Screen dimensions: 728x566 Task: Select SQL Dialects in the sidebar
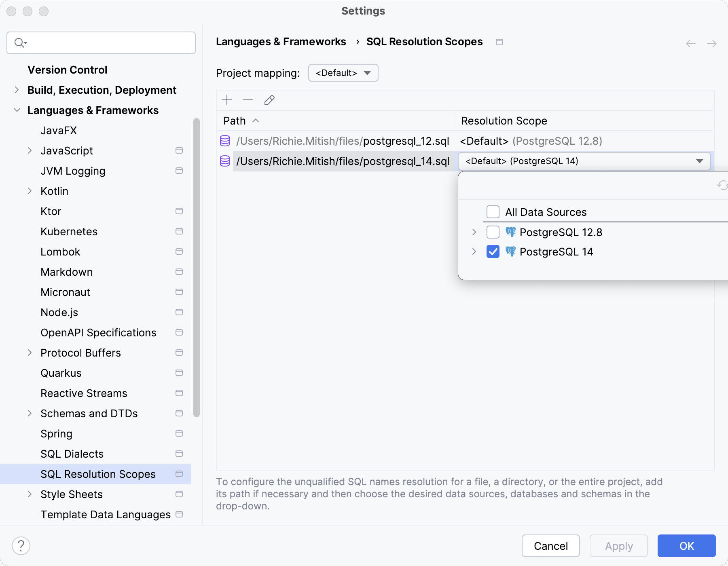(72, 454)
